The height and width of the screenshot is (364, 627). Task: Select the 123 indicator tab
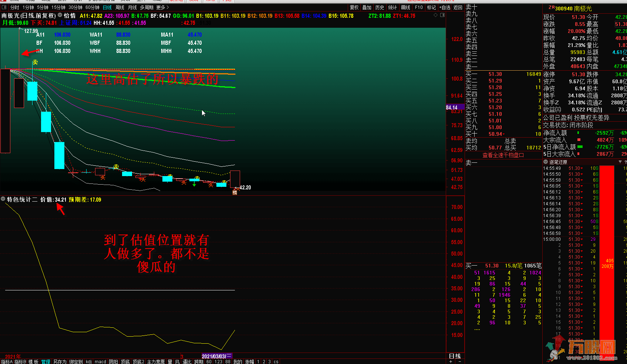point(218,361)
